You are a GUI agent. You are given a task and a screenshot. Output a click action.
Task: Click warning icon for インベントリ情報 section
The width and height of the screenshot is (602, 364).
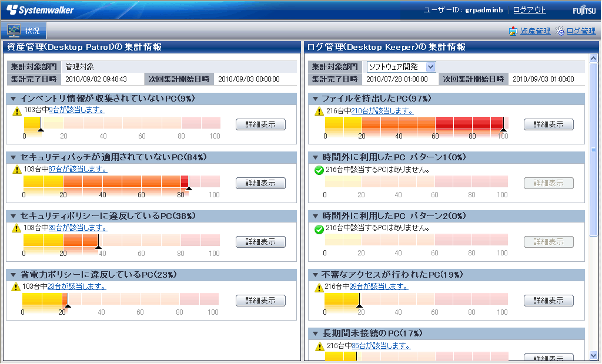pos(17,110)
